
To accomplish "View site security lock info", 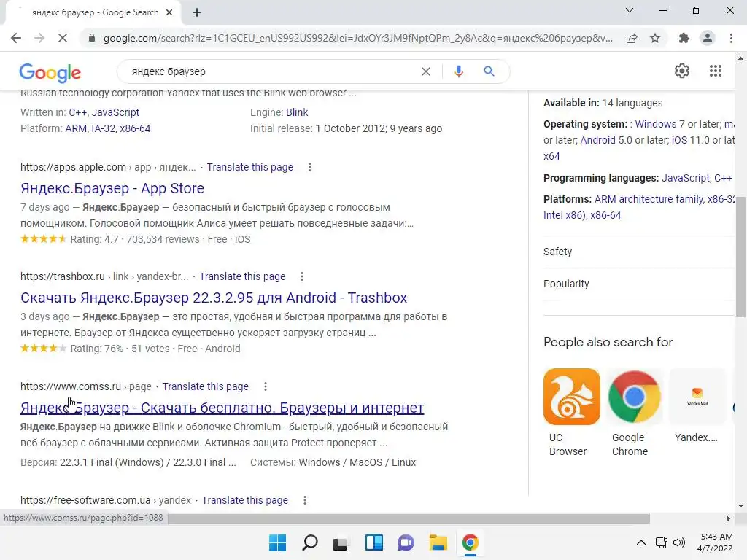I will pos(92,38).
